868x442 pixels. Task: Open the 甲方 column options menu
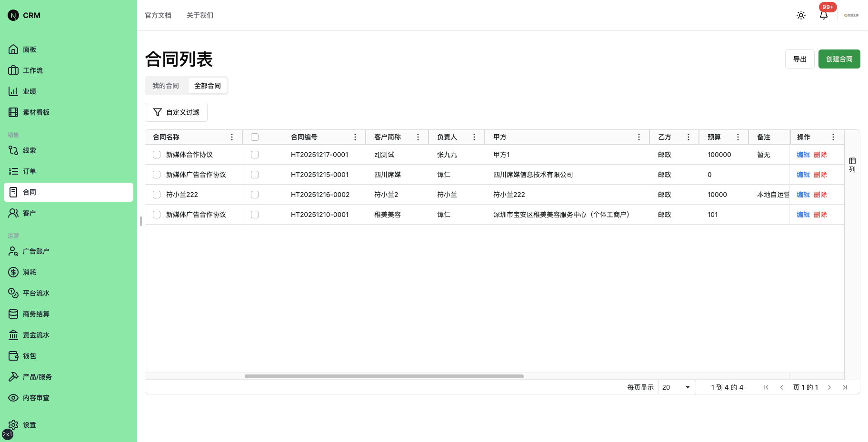[639, 137]
